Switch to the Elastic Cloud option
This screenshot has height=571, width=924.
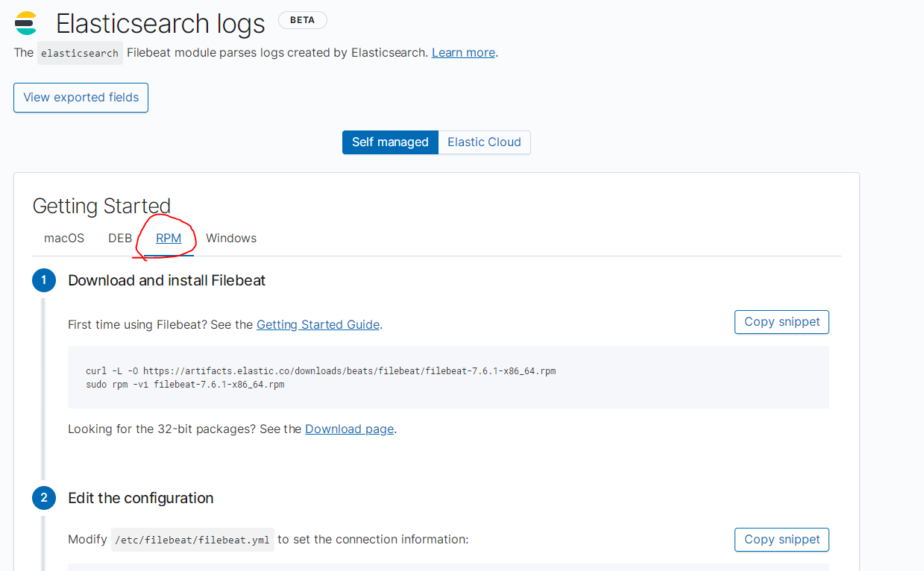tap(484, 142)
